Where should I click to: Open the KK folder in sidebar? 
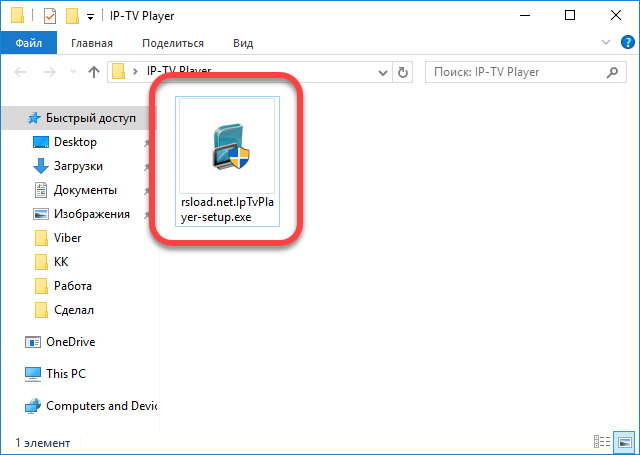coord(61,262)
